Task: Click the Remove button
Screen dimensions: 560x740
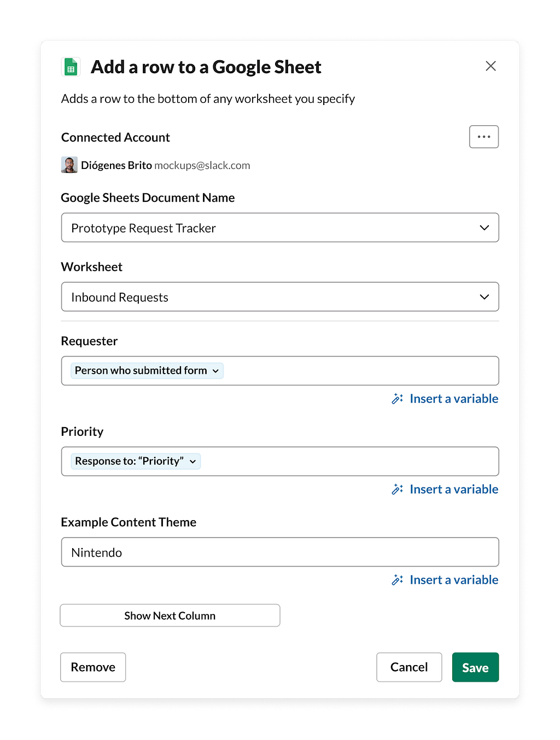Action: (93, 667)
